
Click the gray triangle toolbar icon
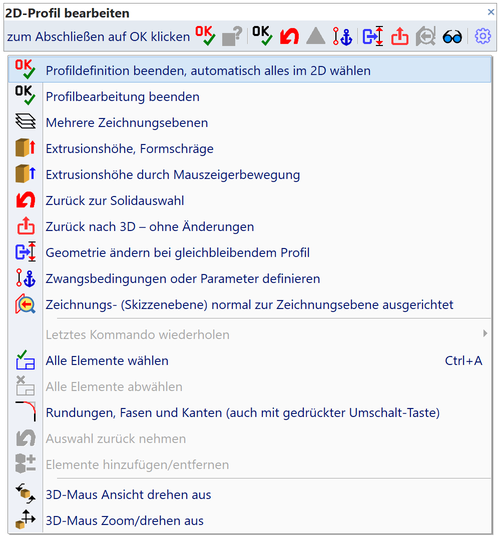(x=315, y=36)
